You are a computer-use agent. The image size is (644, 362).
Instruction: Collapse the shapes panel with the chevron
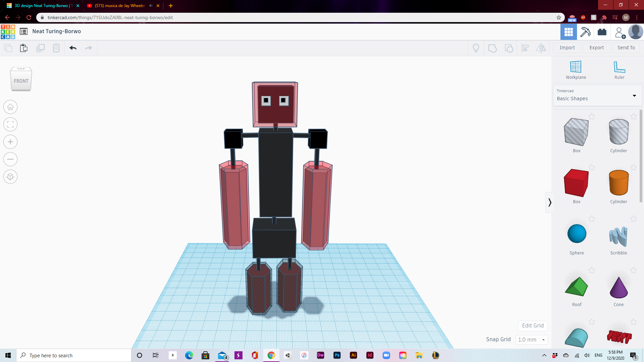click(x=549, y=202)
